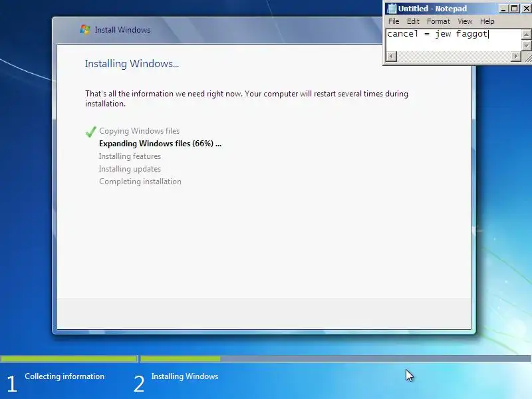
Task: Maximize the Notepad window
Action: [514, 9]
